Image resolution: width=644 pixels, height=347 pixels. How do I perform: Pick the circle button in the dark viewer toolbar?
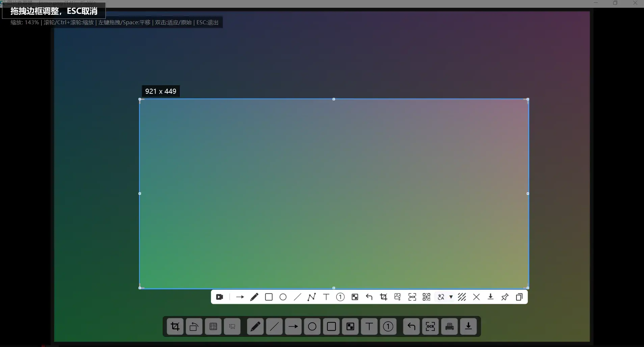[312, 326]
